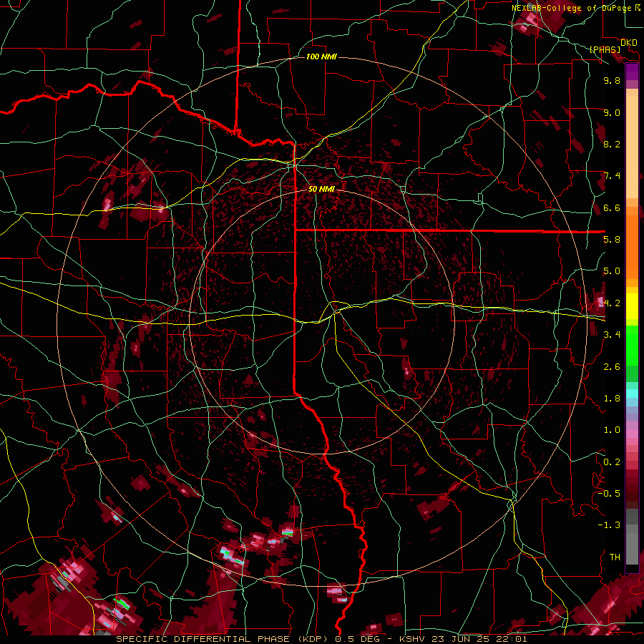Select the -1.3 scale value
The width and height of the screenshot is (644, 644).
click(609, 525)
